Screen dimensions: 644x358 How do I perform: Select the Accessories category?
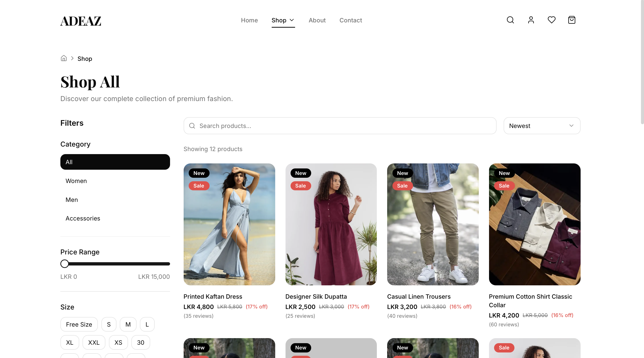pyautogui.click(x=83, y=218)
